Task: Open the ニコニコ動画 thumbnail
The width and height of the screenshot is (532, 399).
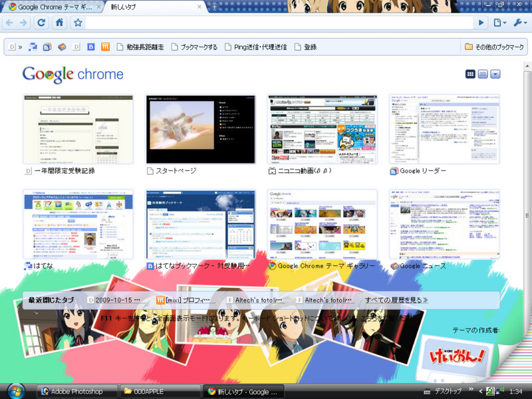Action: (323, 130)
